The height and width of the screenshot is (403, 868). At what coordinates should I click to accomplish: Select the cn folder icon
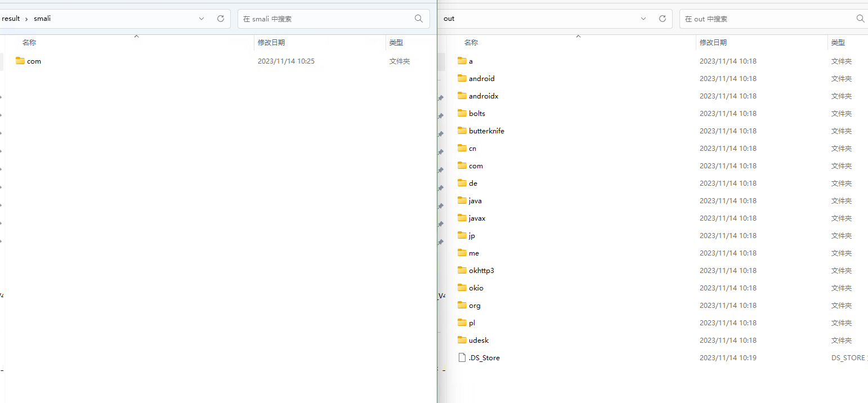pos(462,148)
